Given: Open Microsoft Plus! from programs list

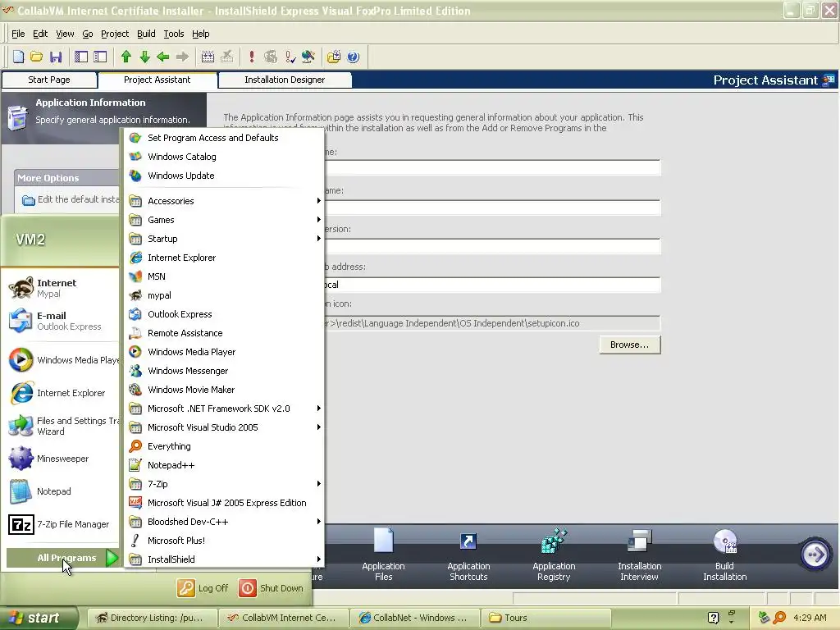Looking at the screenshot, I should pyautogui.click(x=224, y=540).
